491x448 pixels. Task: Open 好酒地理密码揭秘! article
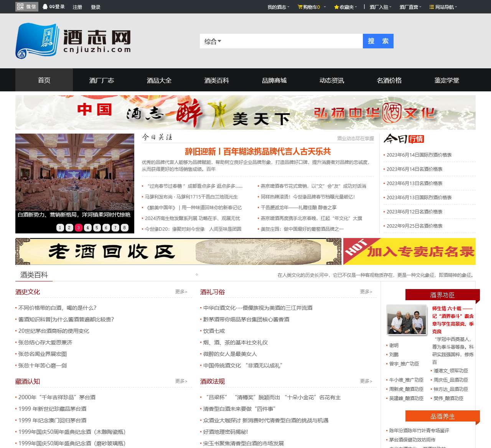(226, 432)
